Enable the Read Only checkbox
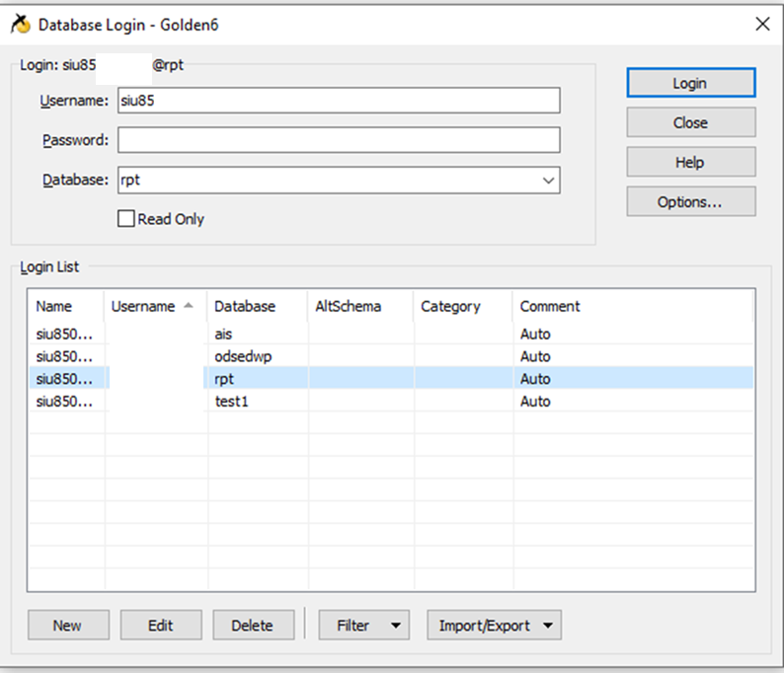The width and height of the screenshot is (784, 673). tap(126, 219)
